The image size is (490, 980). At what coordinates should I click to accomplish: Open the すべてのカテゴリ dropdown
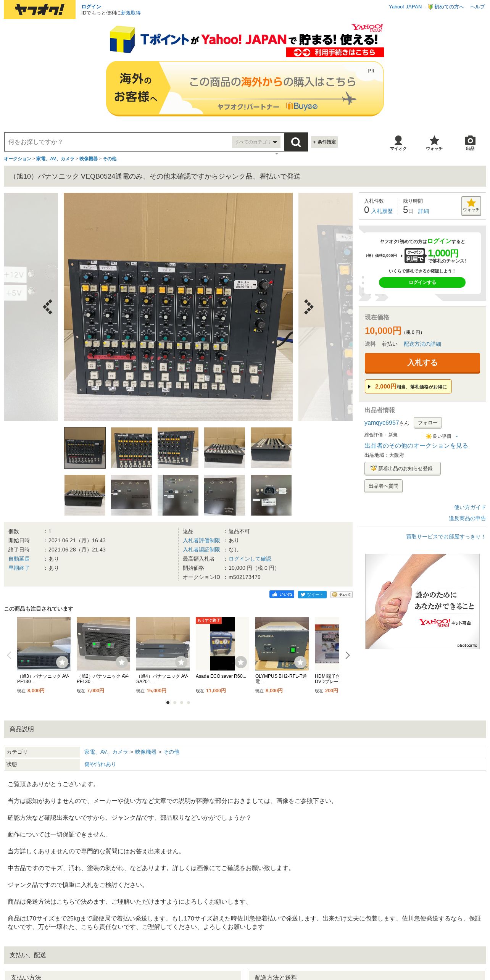[256, 142]
